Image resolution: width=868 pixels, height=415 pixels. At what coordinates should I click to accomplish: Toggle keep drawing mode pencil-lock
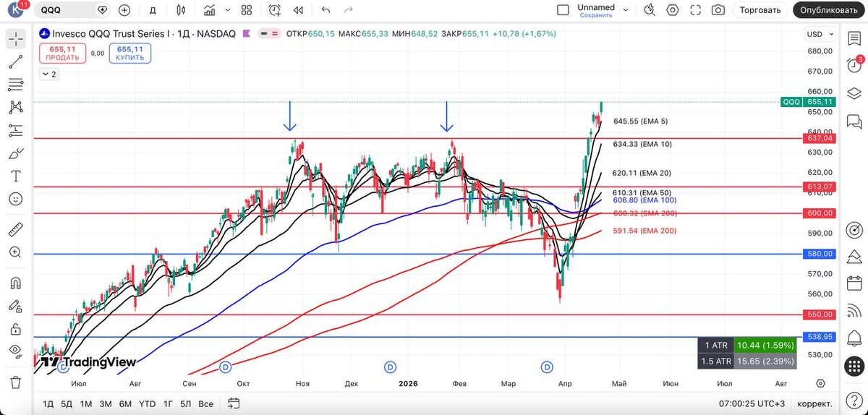[x=15, y=305]
